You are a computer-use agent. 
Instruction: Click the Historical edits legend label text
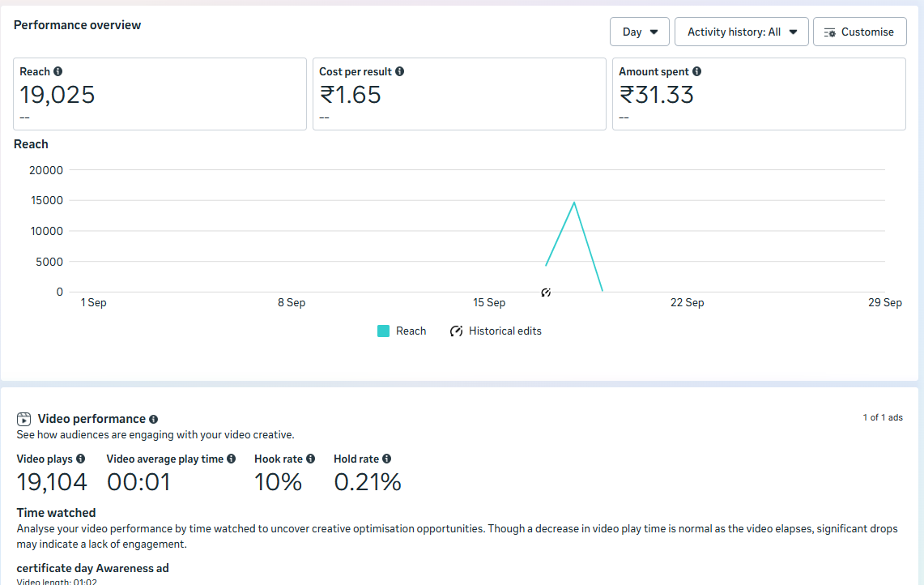coord(505,331)
